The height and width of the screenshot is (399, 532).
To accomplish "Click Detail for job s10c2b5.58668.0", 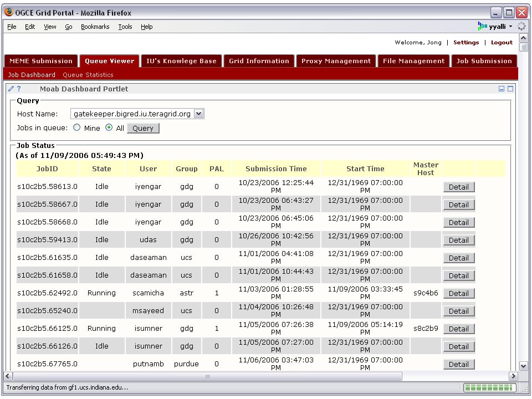I will pyautogui.click(x=459, y=222).
